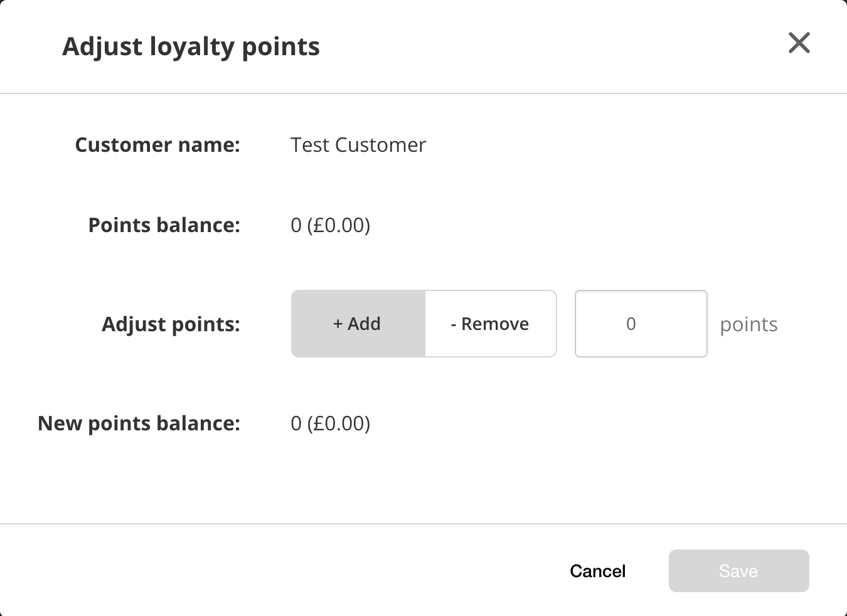Click the zero inside the points field
The width and height of the screenshot is (847, 616).
click(x=631, y=324)
